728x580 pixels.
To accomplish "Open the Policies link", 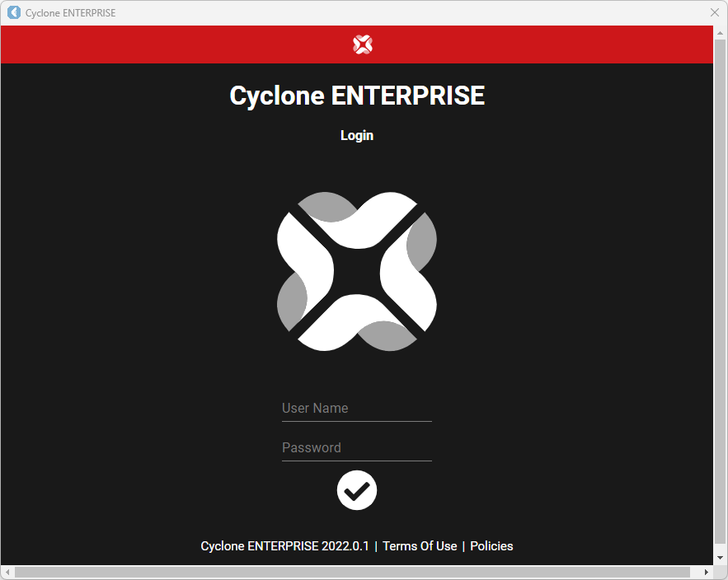I will click(491, 546).
